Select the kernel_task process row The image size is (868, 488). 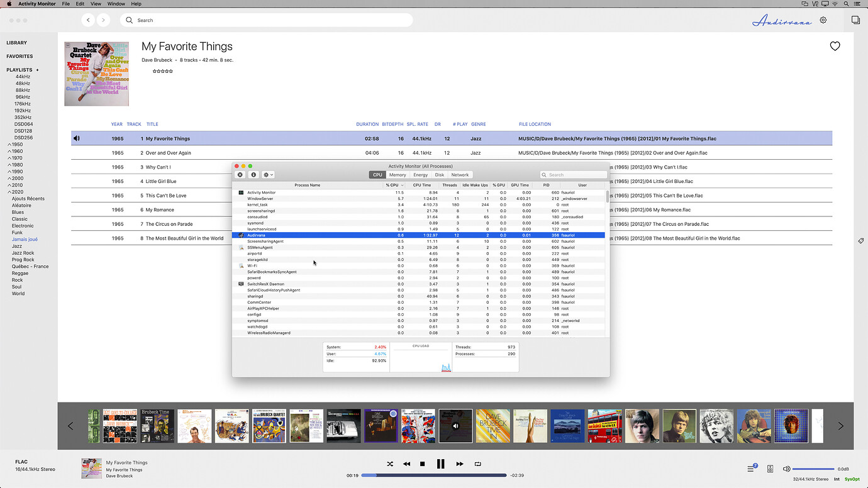pyautogui.click(x=418, y=204)
